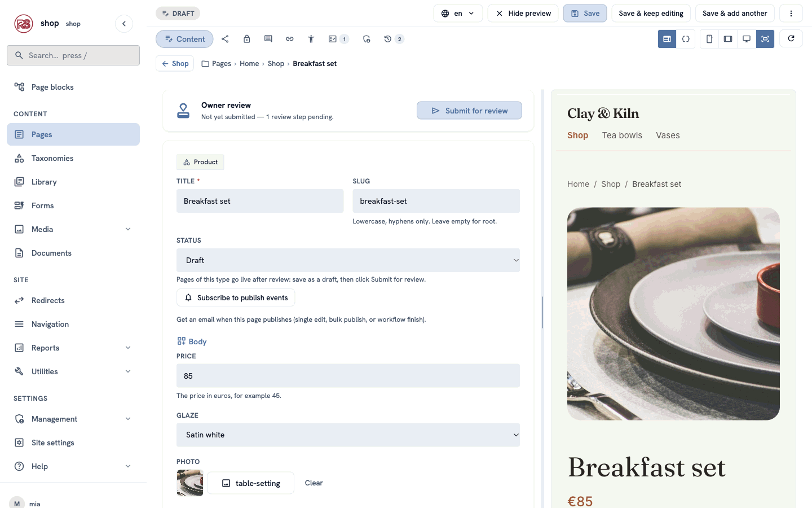Open Taxonomies in sidebar
Viewport: 812px width, 508px height.
pos(73,158)
